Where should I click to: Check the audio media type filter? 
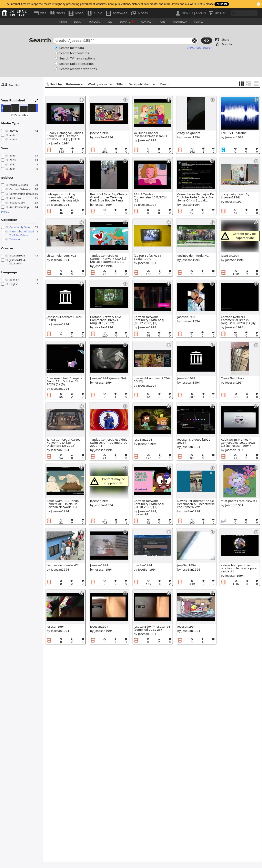click(3, 135)
